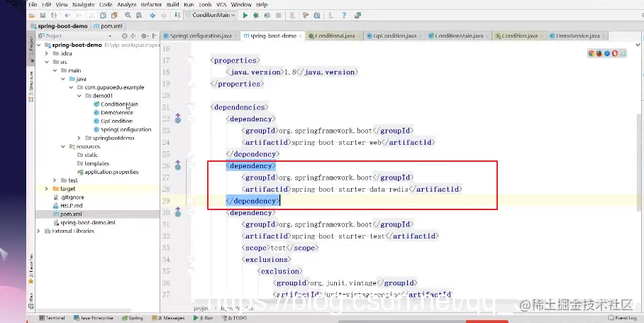Click the gutter marker icon on line 22
The width and height of the screenshot is (644, 323).
click(x=178, y=119)
